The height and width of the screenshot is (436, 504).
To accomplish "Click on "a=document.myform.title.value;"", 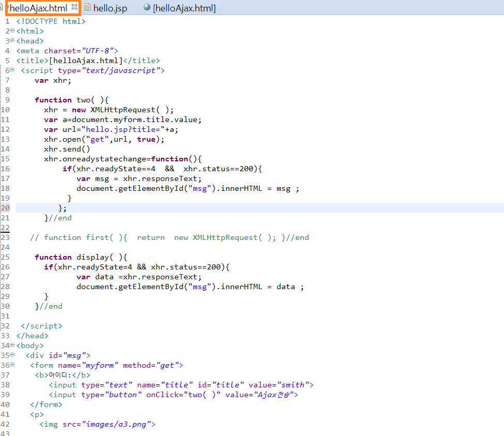I will point(132,119).
